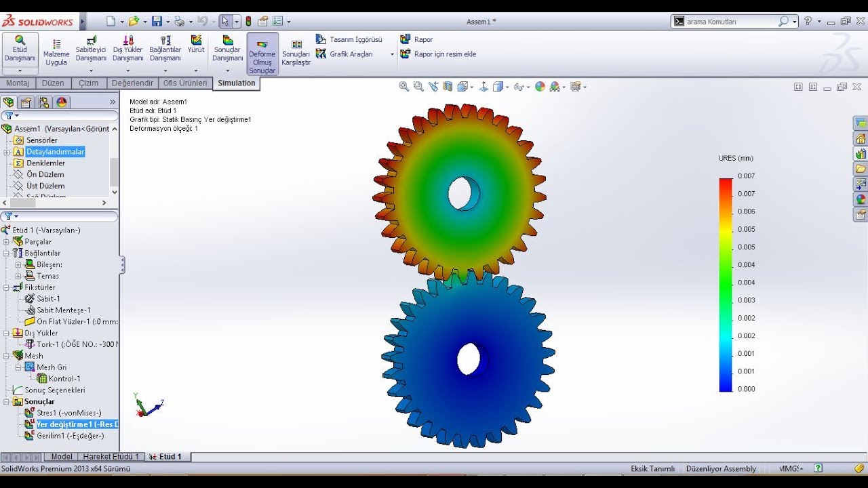
Task: Toggle Deforme Olmuş Sonuçlar
Action: coord(262,54)
